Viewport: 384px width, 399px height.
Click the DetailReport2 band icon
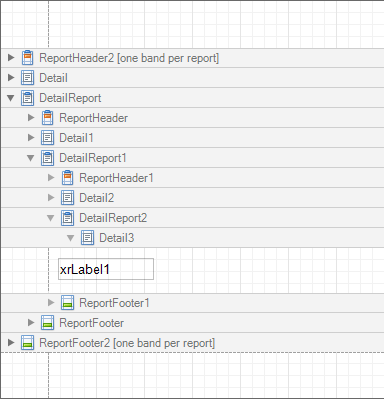pyautogui.click(x=67, y=218)
